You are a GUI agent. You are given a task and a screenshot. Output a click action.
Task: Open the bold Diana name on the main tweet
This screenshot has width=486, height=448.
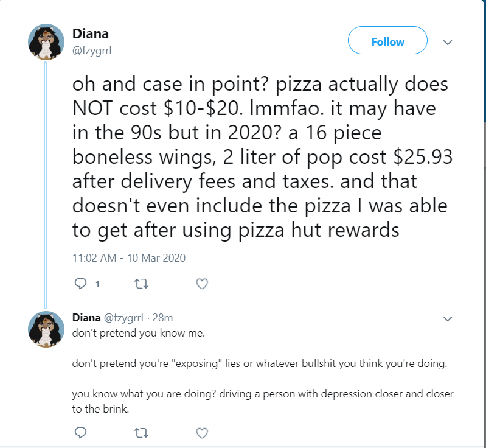[x=91, y=34]
